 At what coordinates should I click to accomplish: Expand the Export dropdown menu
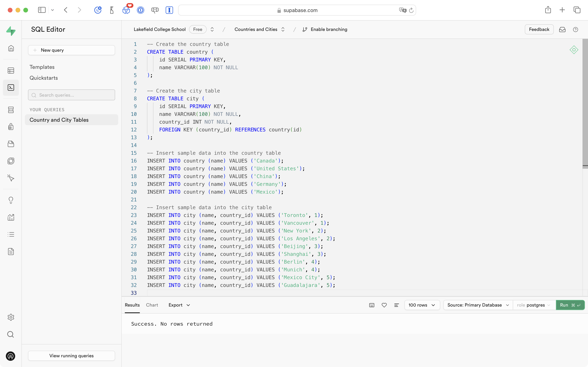click(x=179, y=305)
